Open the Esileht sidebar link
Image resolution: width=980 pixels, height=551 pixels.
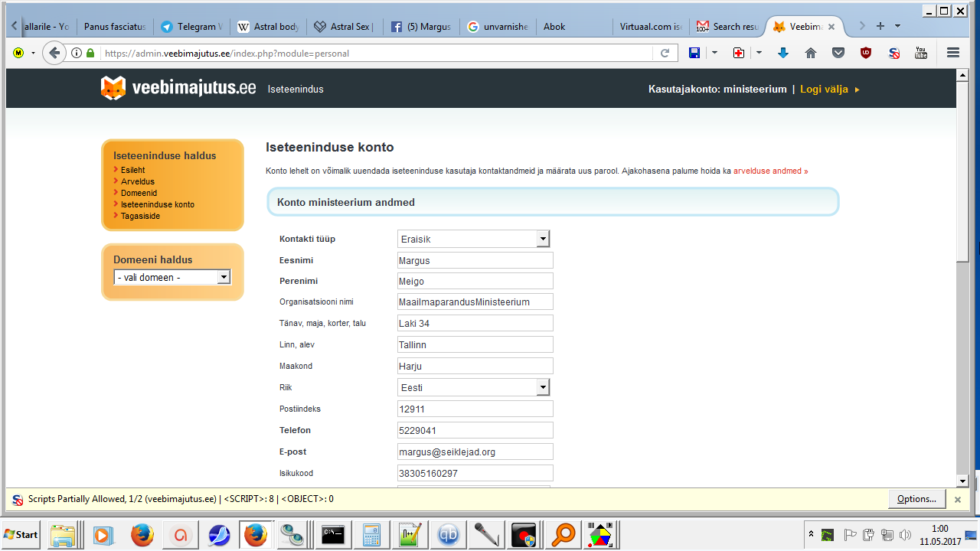(x=132, y=170)
